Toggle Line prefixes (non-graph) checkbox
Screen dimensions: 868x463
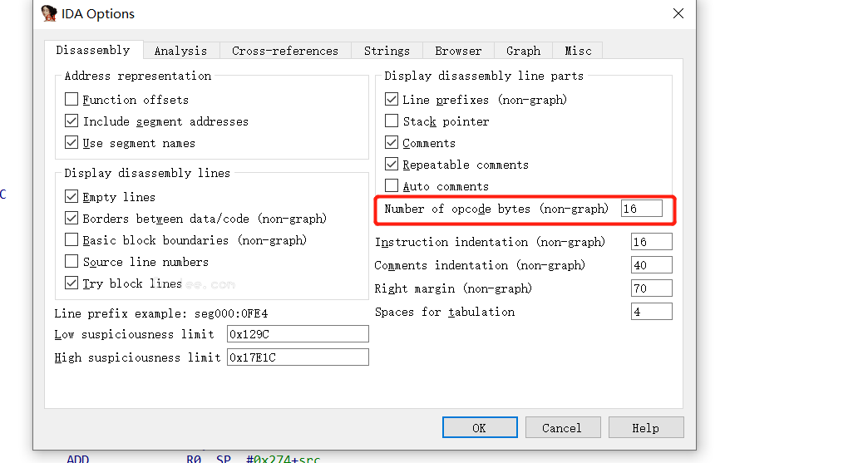pyautogui.click(x=392, y=99)
